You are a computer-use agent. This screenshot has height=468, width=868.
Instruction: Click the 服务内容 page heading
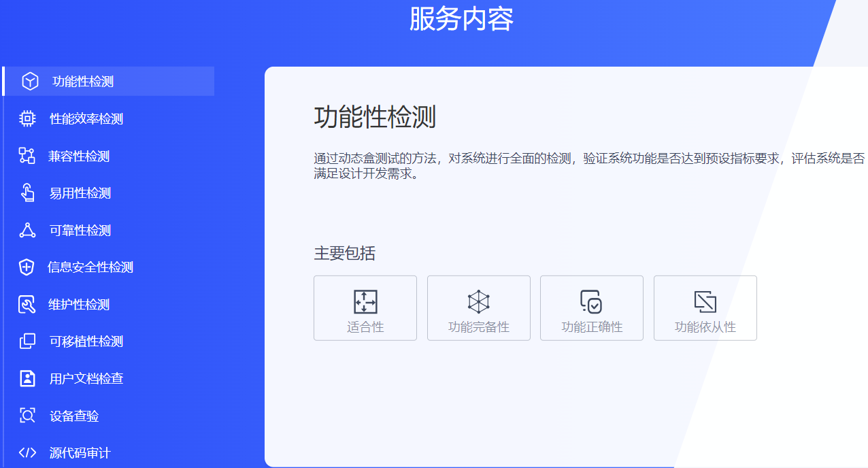tap(461, 19)
